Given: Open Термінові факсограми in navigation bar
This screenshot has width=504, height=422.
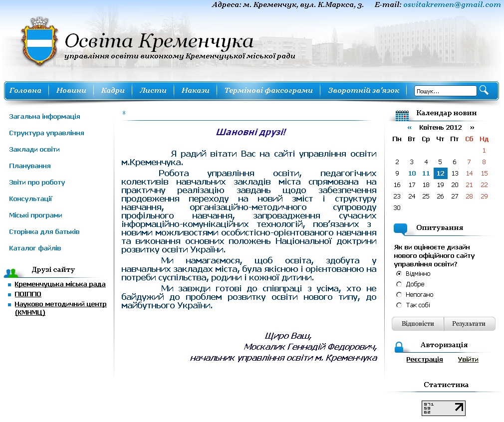Looking at the screenshot, I should pyautogui.click(x=268, y=91).
